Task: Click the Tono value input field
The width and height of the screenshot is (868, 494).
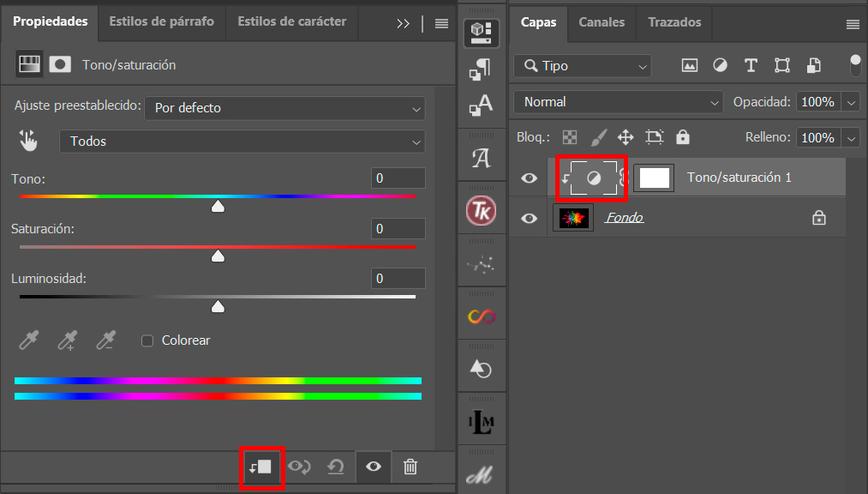Action: [x=398, y=178]
